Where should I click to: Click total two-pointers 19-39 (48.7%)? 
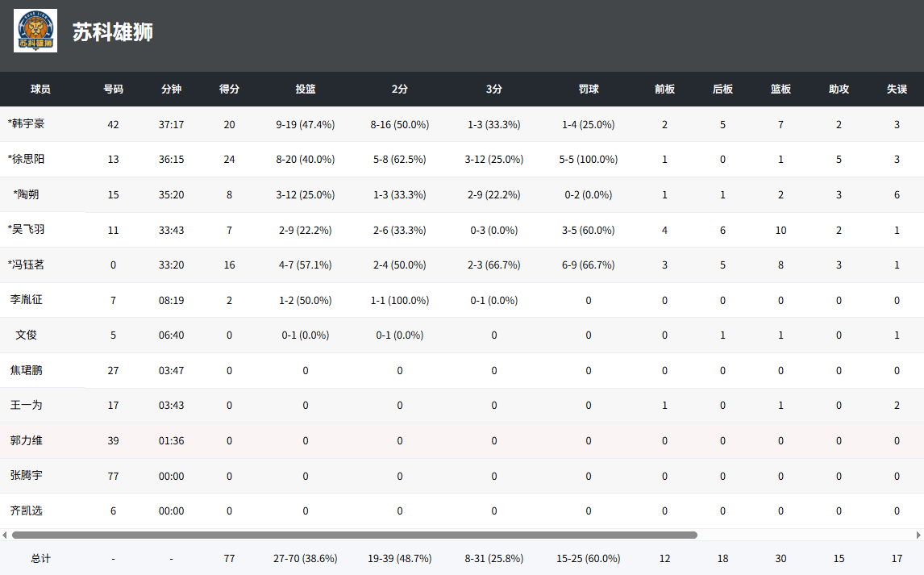pos(400,559)
